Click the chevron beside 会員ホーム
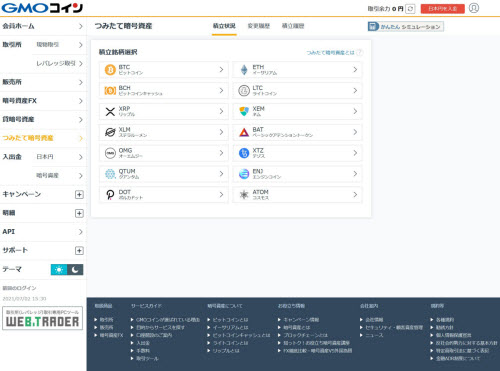 click(81, 26)
